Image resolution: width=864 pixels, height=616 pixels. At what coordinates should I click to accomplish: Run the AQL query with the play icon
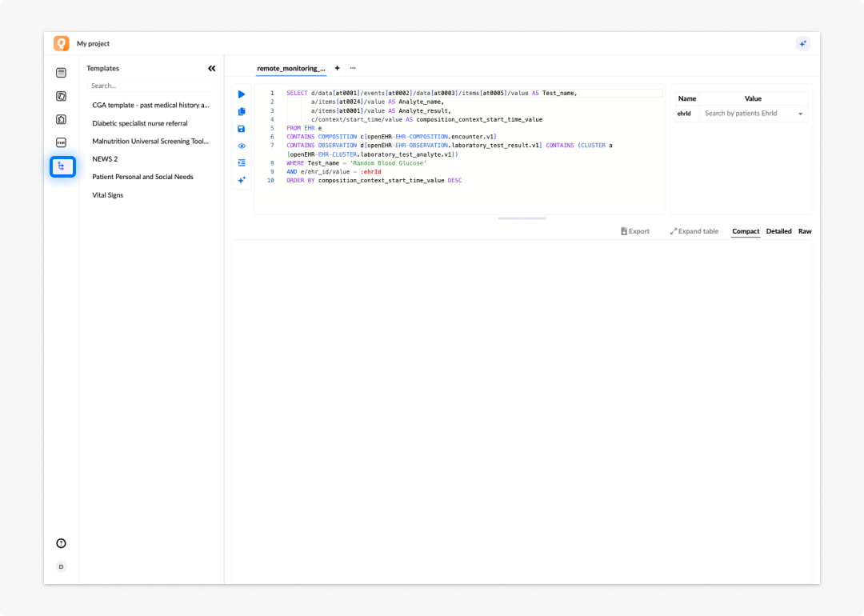tap(242, 94)
